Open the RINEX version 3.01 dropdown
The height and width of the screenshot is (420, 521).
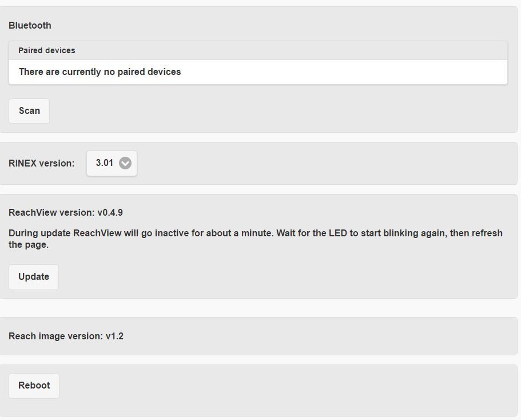pyautogui.click(x=112, y=163)
